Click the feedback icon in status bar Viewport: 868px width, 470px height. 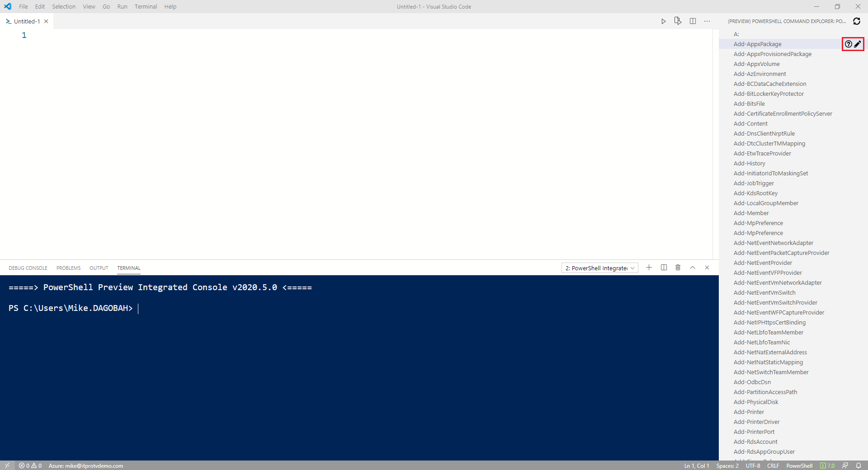click(x=845, y=465)
